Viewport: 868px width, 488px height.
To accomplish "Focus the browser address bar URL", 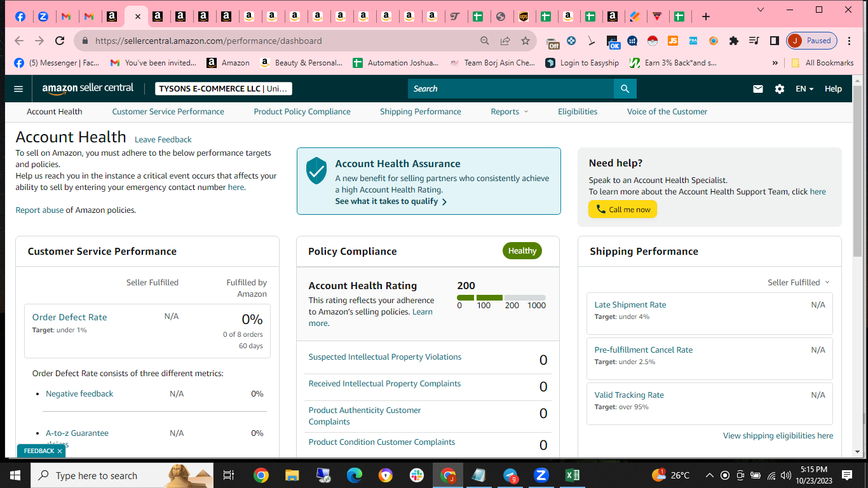I will (208, 41).
